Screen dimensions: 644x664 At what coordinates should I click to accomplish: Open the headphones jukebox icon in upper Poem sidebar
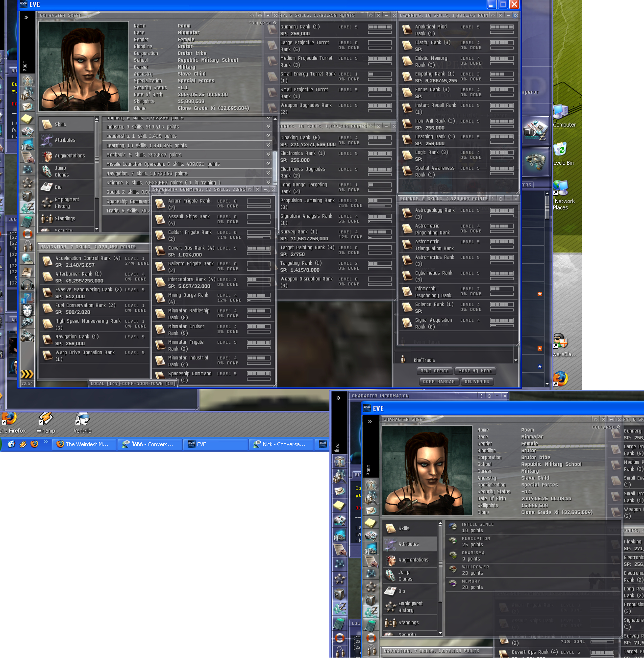[x=28, y=285]
